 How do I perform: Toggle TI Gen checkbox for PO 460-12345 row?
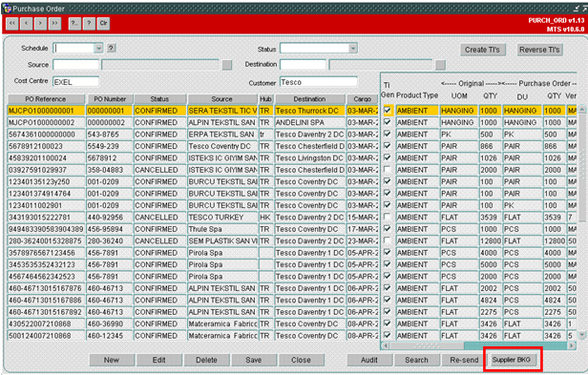pos(388,335)
